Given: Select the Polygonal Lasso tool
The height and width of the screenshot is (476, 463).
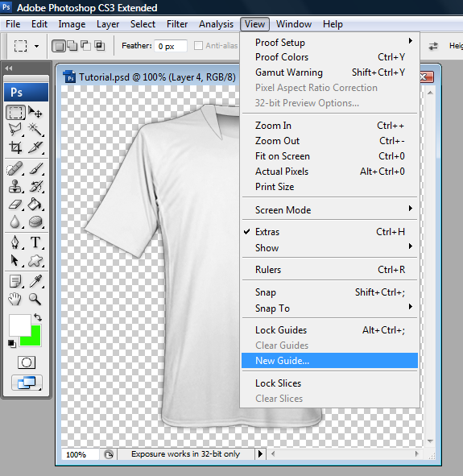Looking at the screenshot, I should pos(15,130).
